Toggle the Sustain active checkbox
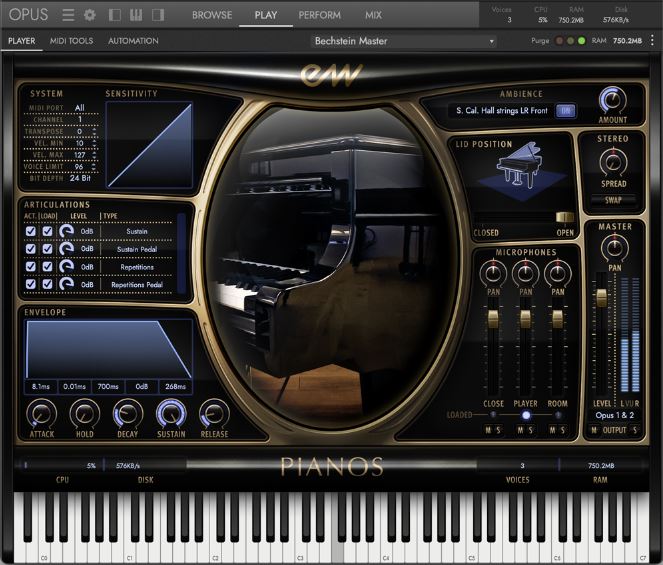 (30, 231)
